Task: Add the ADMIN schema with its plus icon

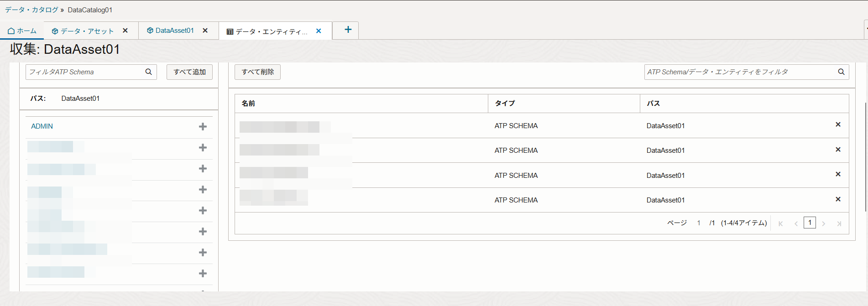Action: (x=203, y=127)
